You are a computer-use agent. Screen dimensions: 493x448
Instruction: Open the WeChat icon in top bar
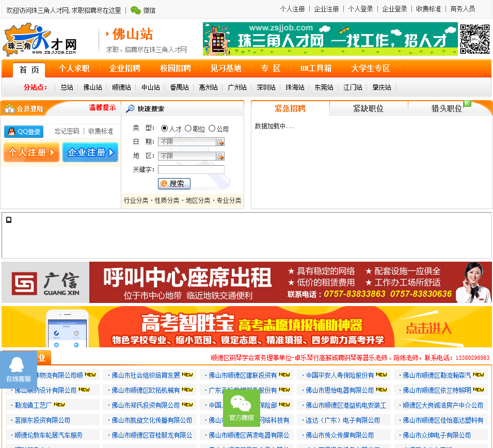(x=136, y=10)
